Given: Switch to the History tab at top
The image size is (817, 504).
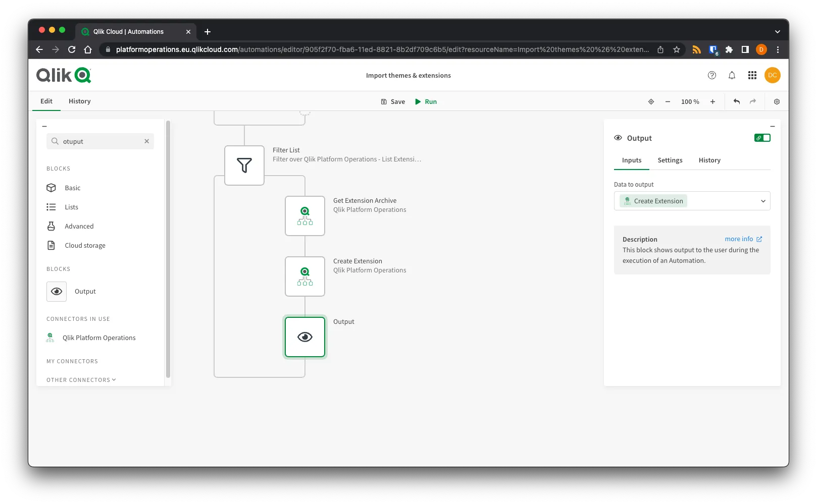Looking at the screenshot, I should tap(79, 101).
